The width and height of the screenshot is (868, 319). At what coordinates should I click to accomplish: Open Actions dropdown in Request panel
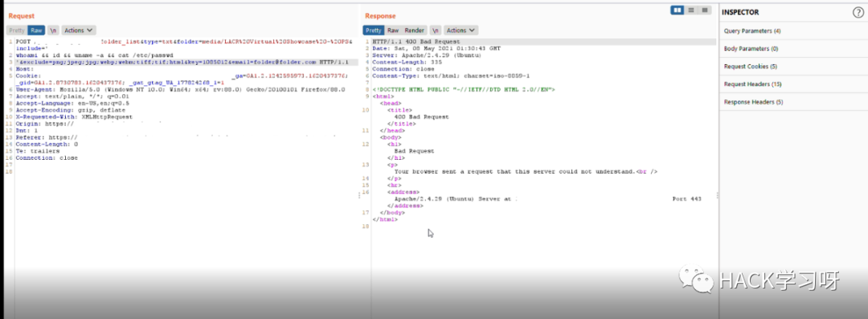79,31
